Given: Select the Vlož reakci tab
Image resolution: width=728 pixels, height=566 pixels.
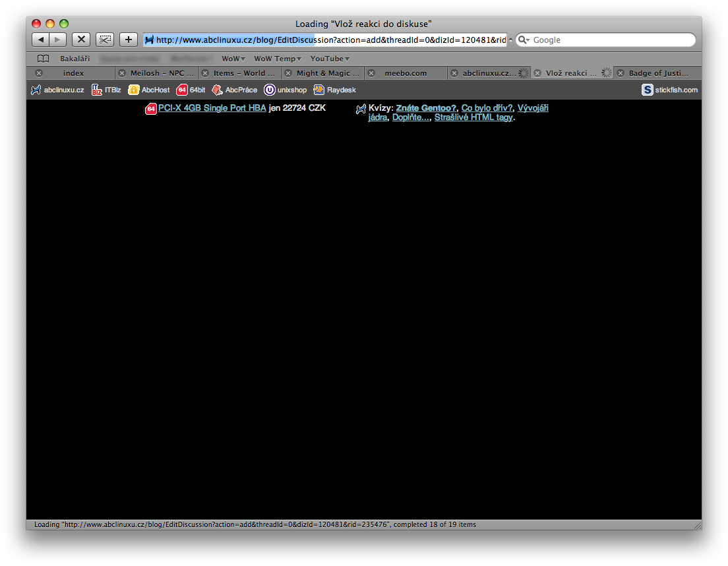Looking at the screenshot, I should coord(570,73).
